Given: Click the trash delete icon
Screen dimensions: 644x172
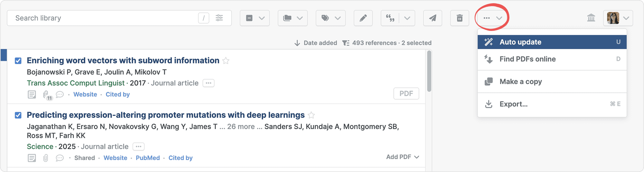Looking at the screenshot, I should [459, 18].
